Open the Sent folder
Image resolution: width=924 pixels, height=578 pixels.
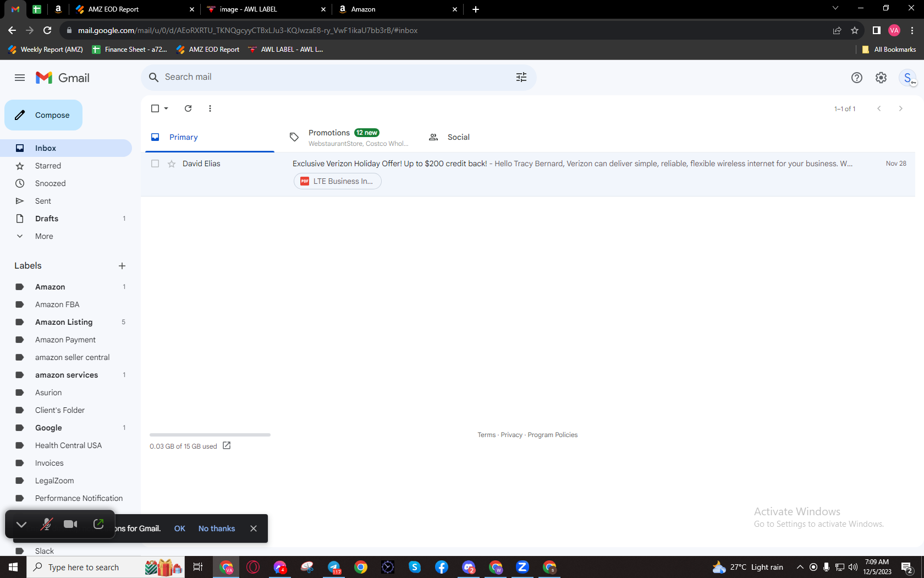66,201
